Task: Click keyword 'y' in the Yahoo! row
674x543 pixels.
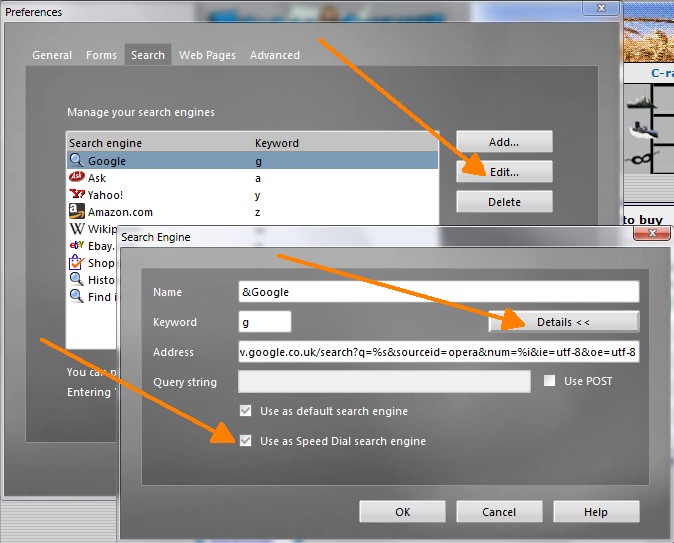Action: pyautogui.click(x=257, y=196)
